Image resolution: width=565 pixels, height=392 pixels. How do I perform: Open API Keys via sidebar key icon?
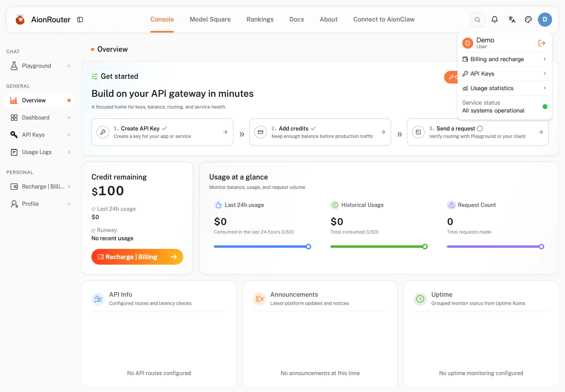14,135
